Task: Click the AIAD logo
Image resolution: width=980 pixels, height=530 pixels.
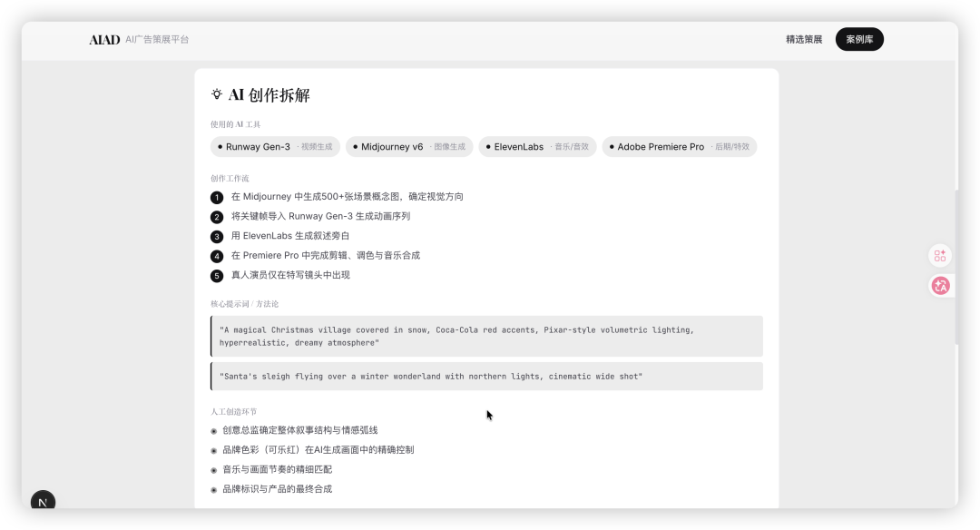Action: pyautogui.click(x=104, y=39)
